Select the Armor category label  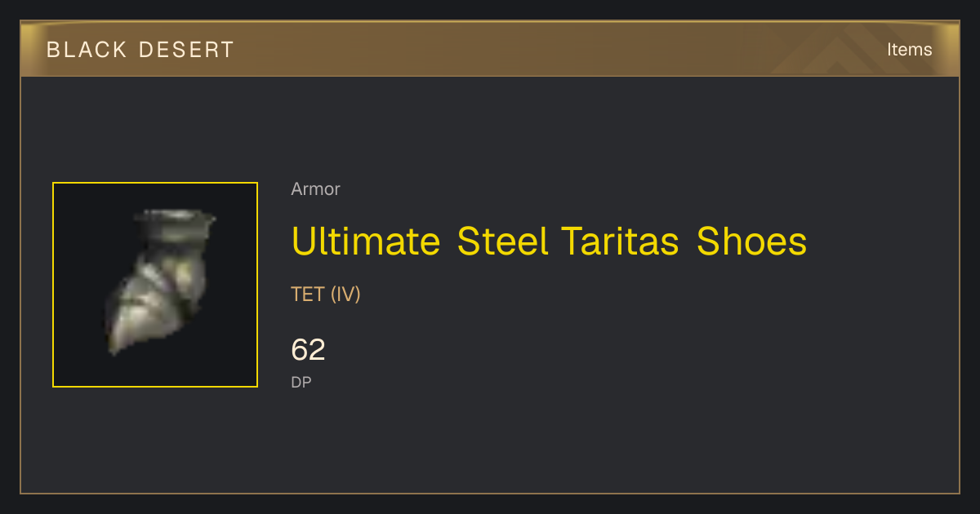coord(315,189)
